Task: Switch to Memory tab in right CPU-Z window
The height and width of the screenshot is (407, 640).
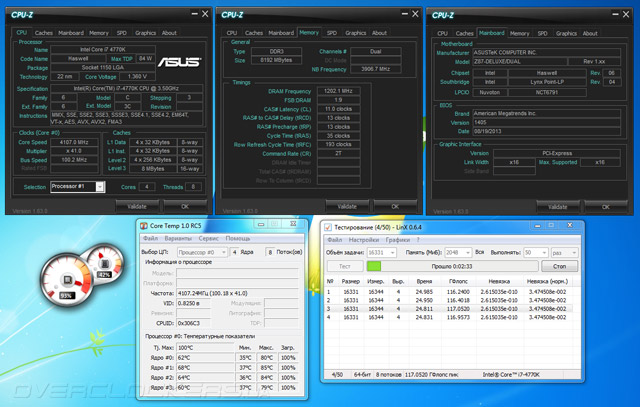Action: (x=519, y=33)
